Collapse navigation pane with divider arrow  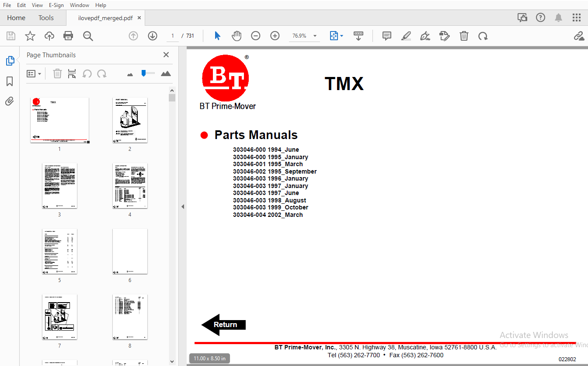click(183, 206)
